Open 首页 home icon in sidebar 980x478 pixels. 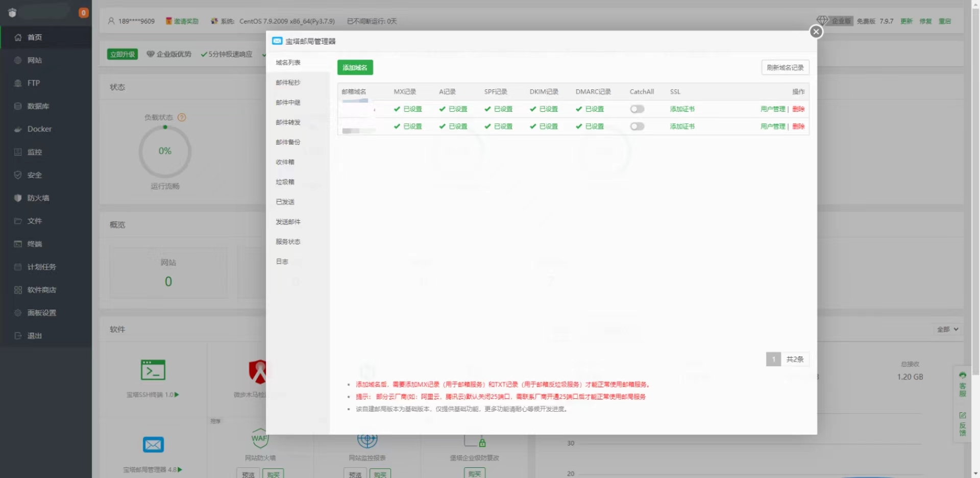click(18, 37)
